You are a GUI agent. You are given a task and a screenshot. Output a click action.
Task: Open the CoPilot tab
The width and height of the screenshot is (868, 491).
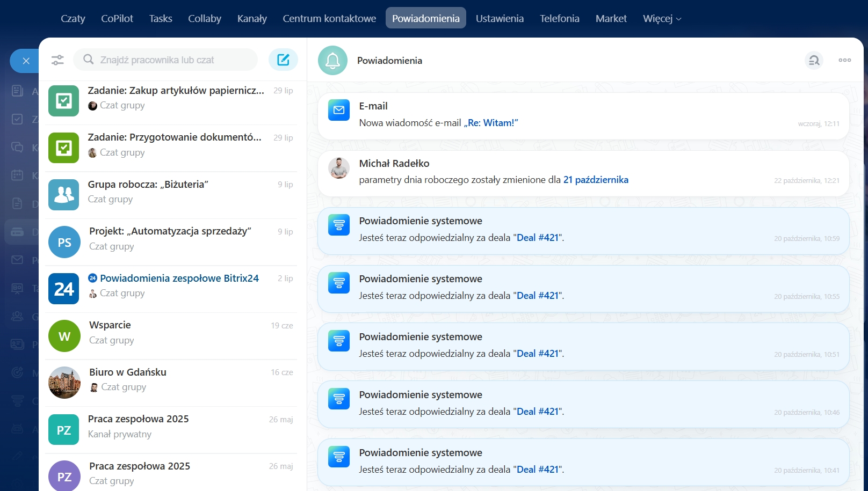(117, 18)
